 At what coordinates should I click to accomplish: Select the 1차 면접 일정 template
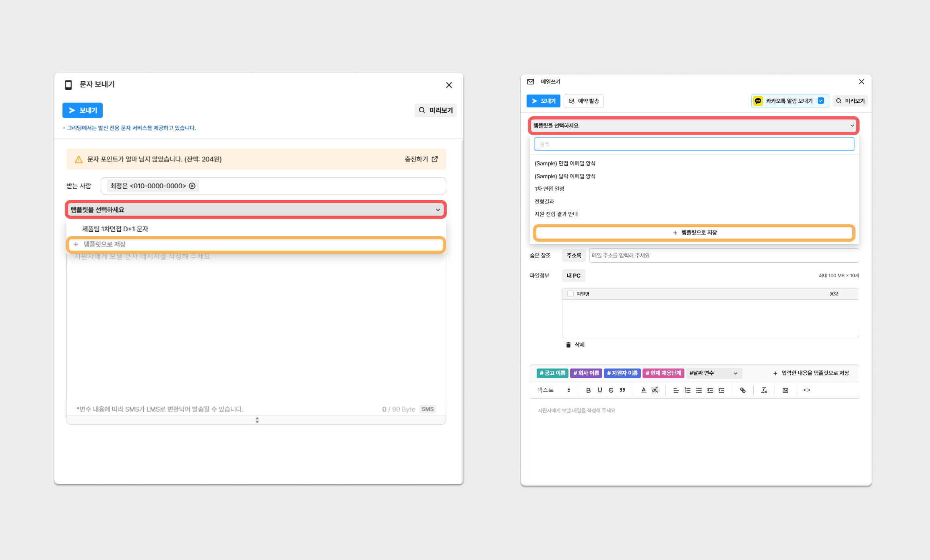click(549, 189)
